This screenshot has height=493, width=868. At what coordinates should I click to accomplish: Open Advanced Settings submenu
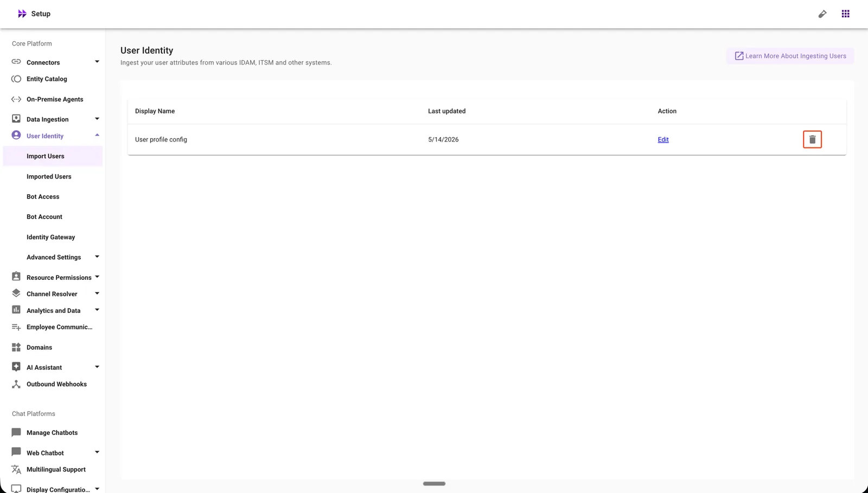54,257
